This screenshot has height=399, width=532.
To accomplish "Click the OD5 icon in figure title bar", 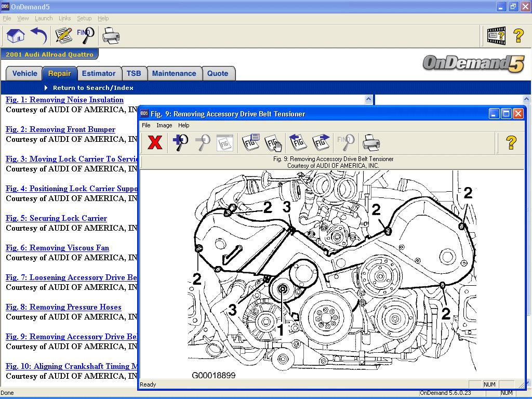I will [144, 113].
